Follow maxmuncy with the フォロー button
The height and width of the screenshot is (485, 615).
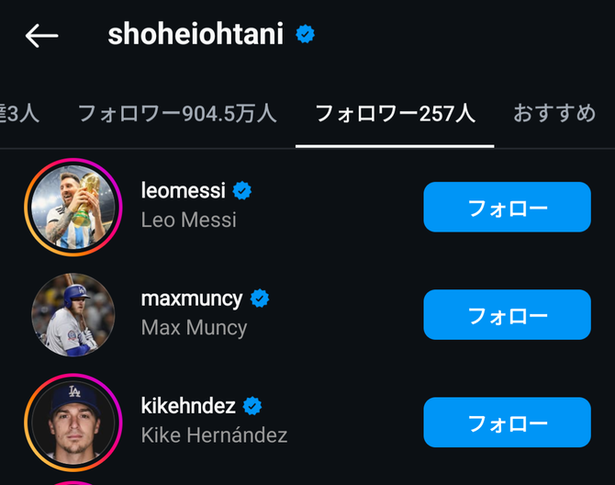click(507, 315)
